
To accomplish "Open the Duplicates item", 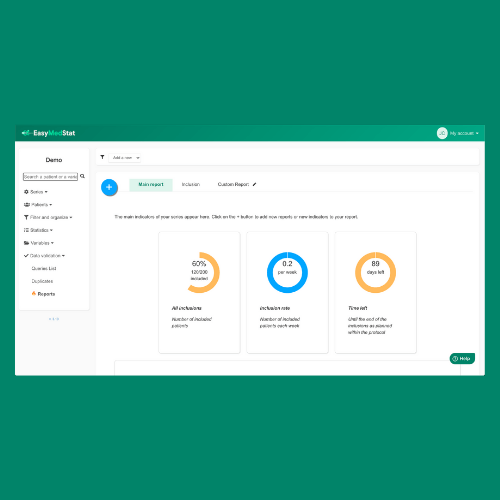I will pyautogui.click(x=42, y=281).
